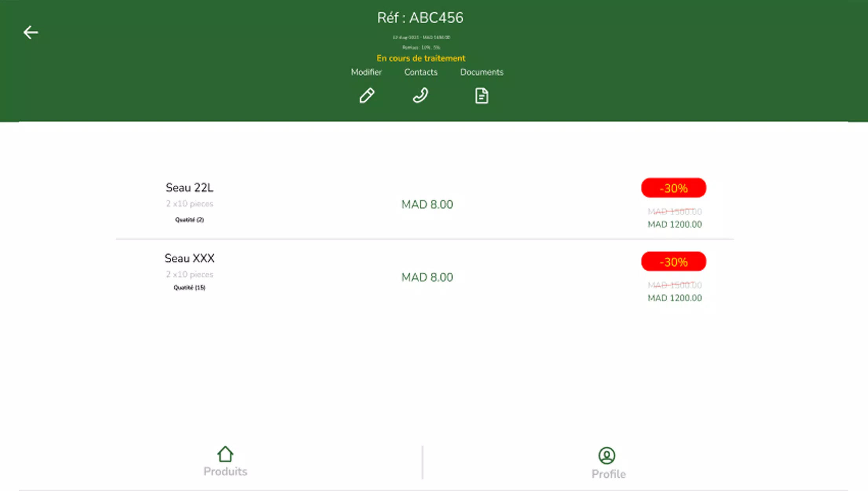Click the order date and amount line
Image resolution: width=868 pixels, height=491 pixels.
pyautogui.click(x=421, y=37)
